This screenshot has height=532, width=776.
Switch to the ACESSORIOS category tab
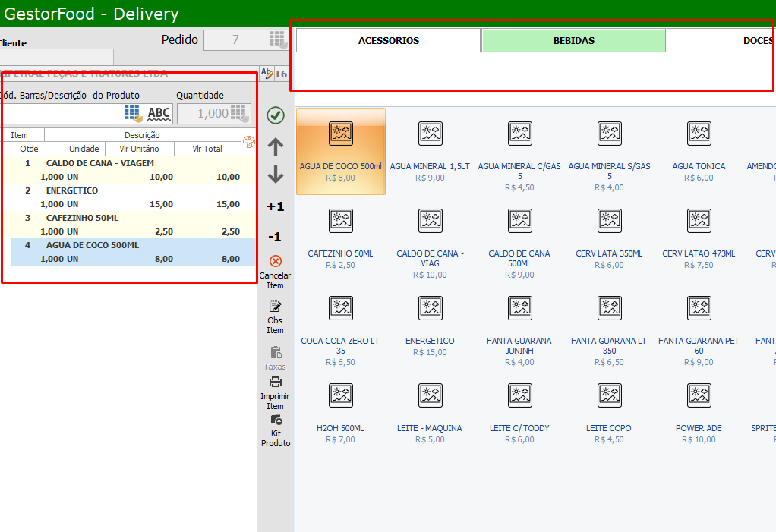pyautogui.click(x=388, y=41)
